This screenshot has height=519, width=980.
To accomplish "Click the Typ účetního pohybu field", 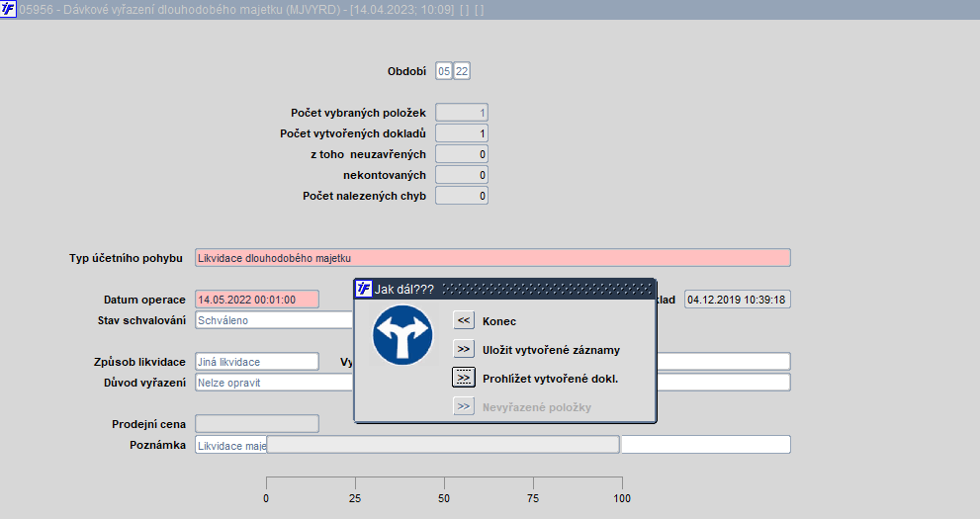I will [492, 258].
